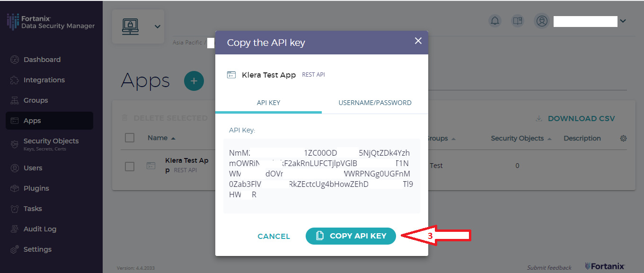Viewport: 644px width, 273px height.
Task: Click the table column settings gear
Action: click(x=623, y=138)
